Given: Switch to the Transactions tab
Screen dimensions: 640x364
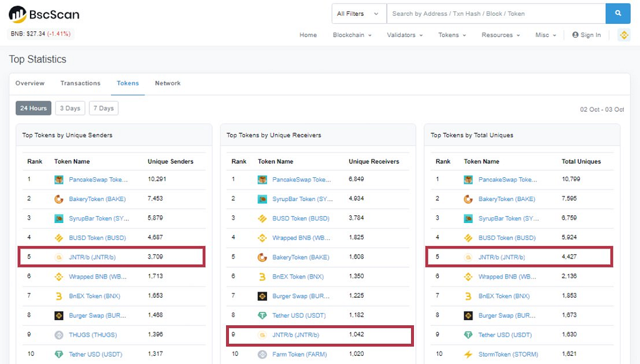Looking at the screenshot, I should (81, 83).
